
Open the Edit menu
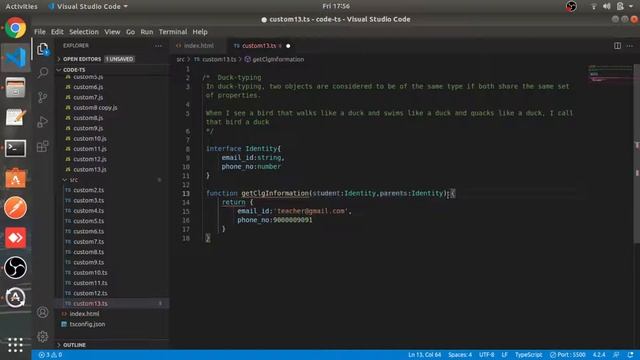pos(57,32)
